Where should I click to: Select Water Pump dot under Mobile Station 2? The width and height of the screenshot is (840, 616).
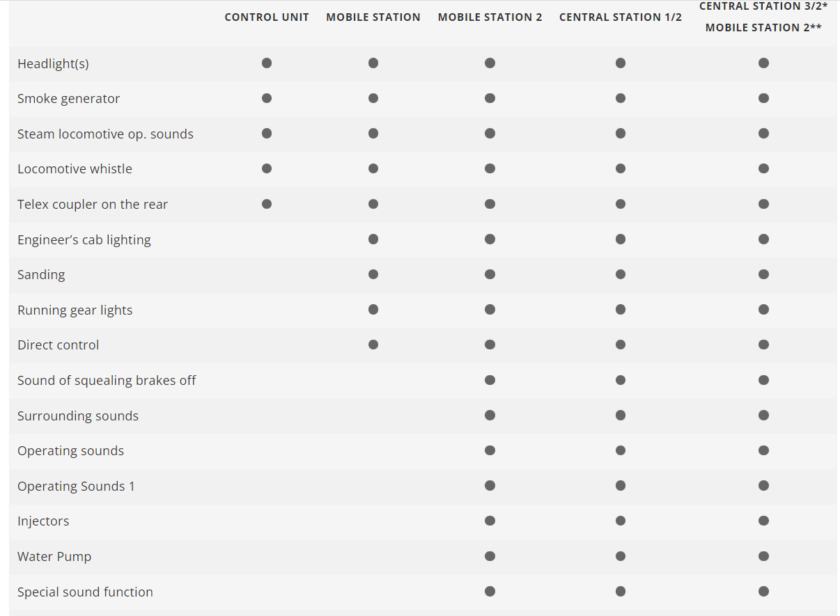(490, 556)
